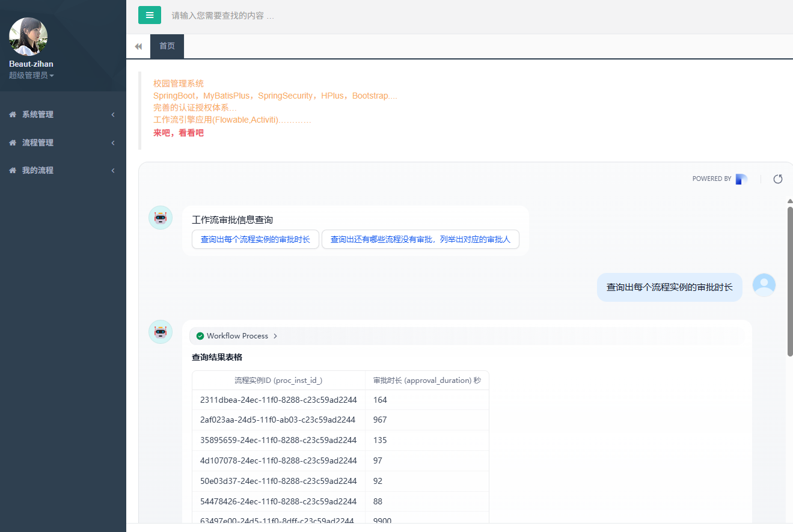Click the Powered By logo icon

click(741, 179)
